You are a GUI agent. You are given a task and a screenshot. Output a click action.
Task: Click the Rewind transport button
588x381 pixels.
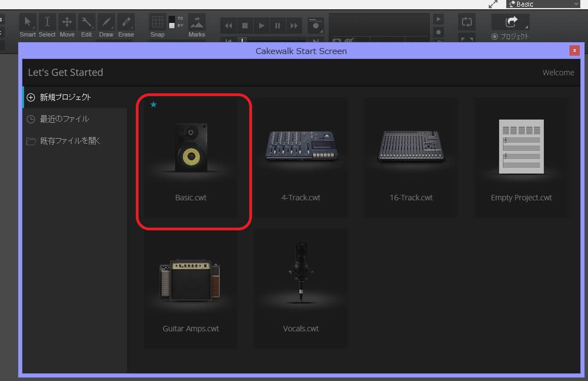point(229,26)
